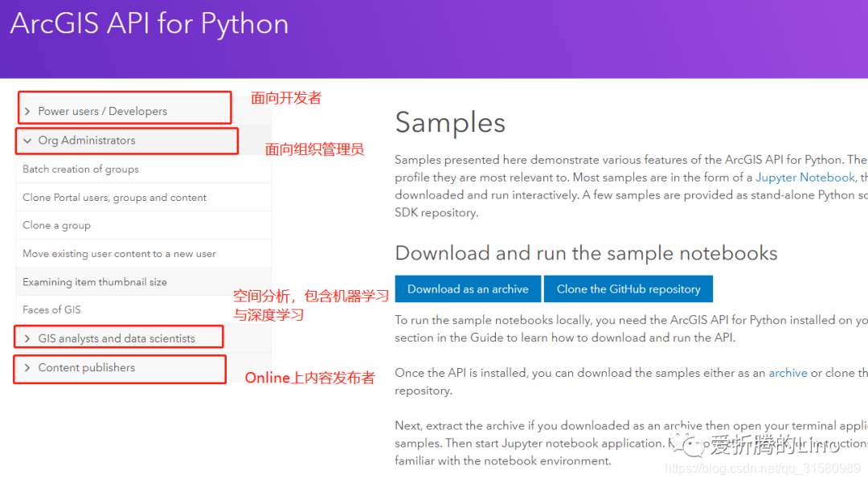
Task: Click Clone the GitHub repository button
Action: click(628, 289)
